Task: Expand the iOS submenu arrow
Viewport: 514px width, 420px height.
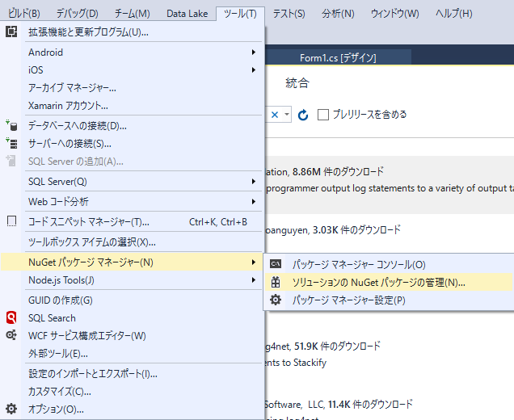Action: [x=254, y=69]
